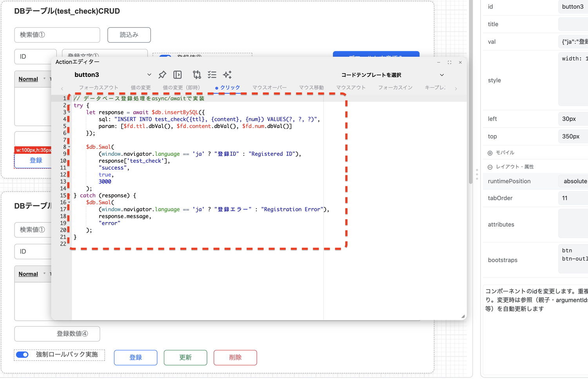This screenshot has width=588, height=379.
Task: Click the green 更新 button
Action: pyautogui.click(x=185, y=357)
